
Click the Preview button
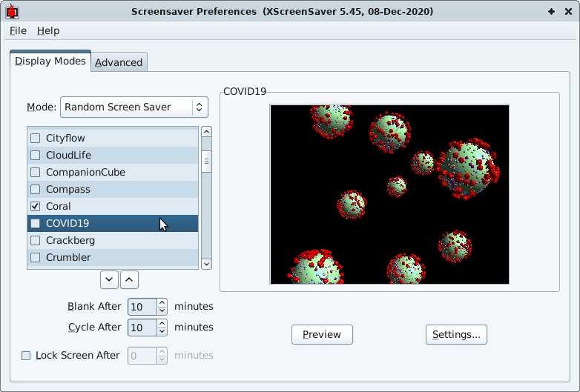tap(322, 334)
